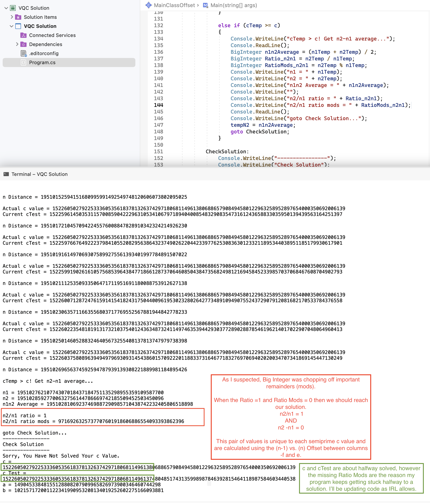Click the 'Check Solution' terminal heading

coord(23,444)
